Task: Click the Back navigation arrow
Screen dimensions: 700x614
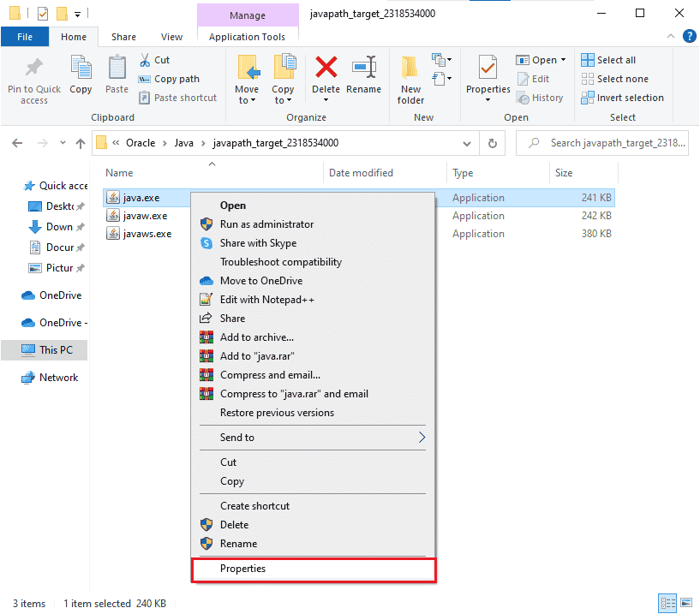Action: [x=17, y=143]
